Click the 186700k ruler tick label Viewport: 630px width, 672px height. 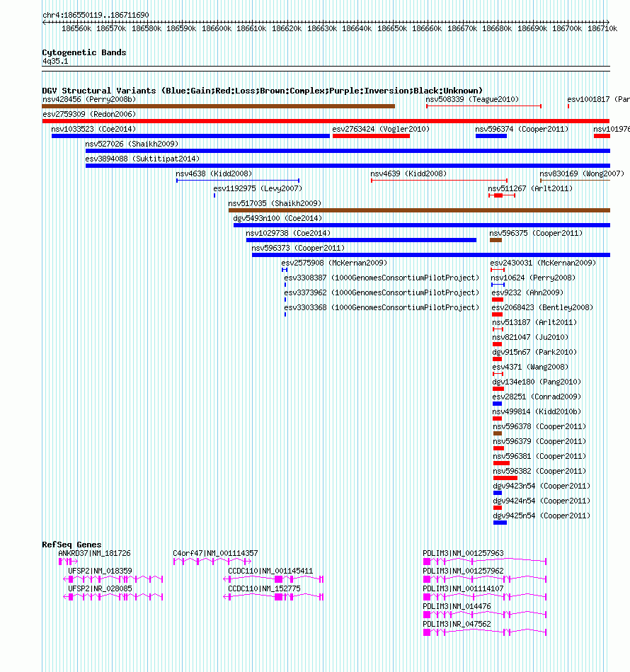567,29
